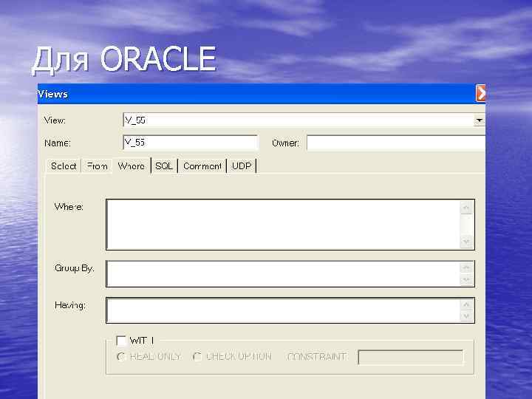Click Group By box scroll up arrow
Image resolution: width=532 pixels, height=399 pixels.
pos(466,268)
